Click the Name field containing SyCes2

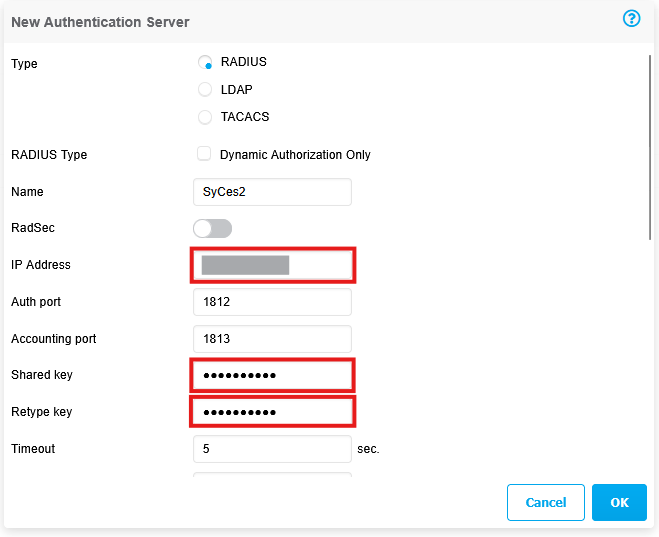click(272, 192)
